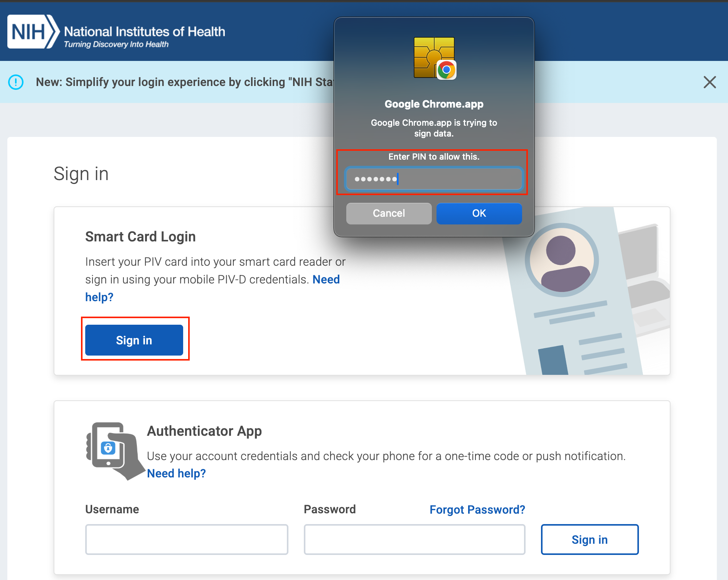Click National Institutes of Health title text
728x580 pixels.
tap(145, 31)
